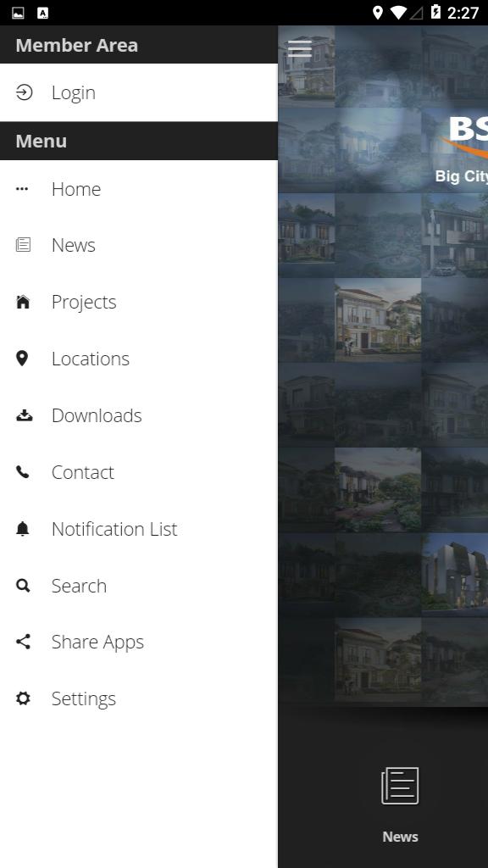Click the newspaper icon beside News
The width and height of the screenshot is (488, 868).
pos(23,245)
